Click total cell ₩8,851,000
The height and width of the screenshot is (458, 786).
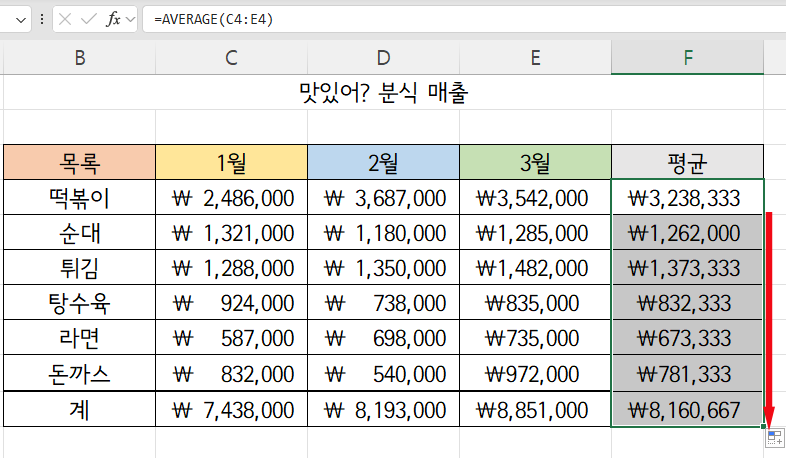535,409
